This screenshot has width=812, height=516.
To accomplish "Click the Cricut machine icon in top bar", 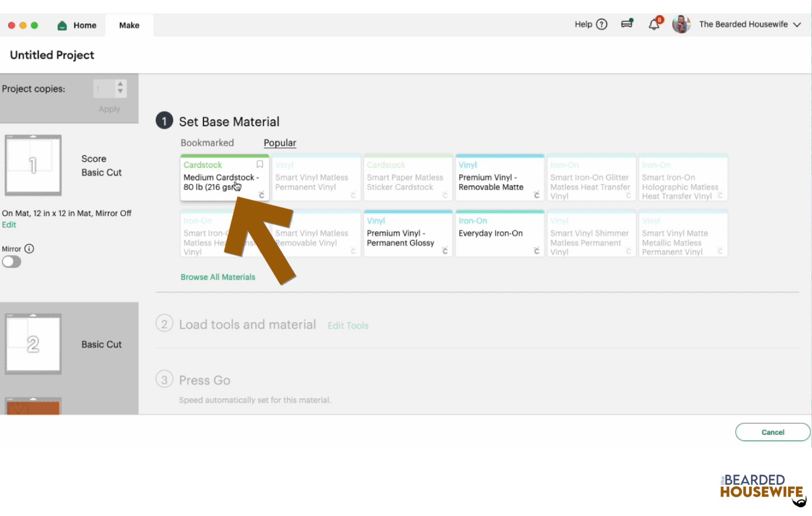I will [627, 23].
